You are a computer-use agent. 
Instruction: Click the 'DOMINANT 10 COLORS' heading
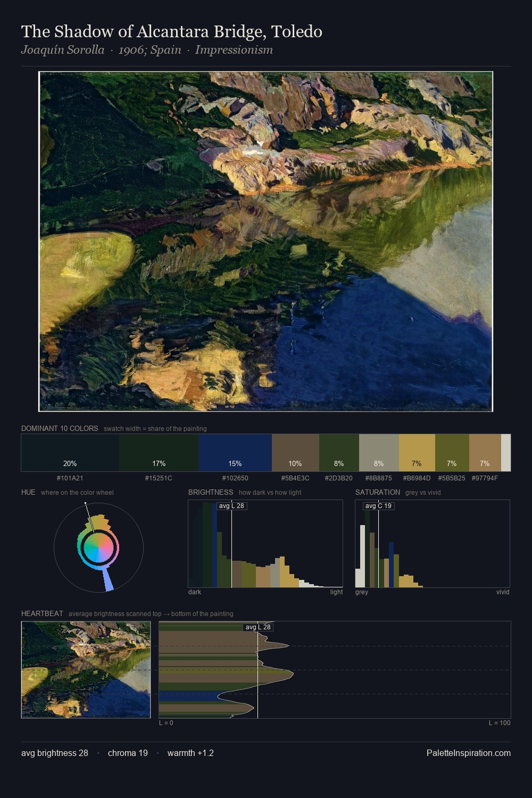click(x=60, y=428)
